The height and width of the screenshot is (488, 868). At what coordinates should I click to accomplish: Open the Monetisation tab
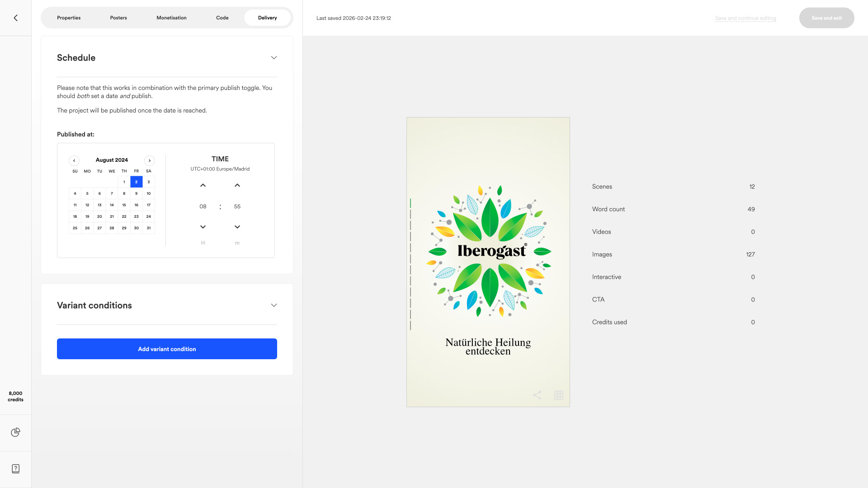pyautogui.click(x=171, y=18)
